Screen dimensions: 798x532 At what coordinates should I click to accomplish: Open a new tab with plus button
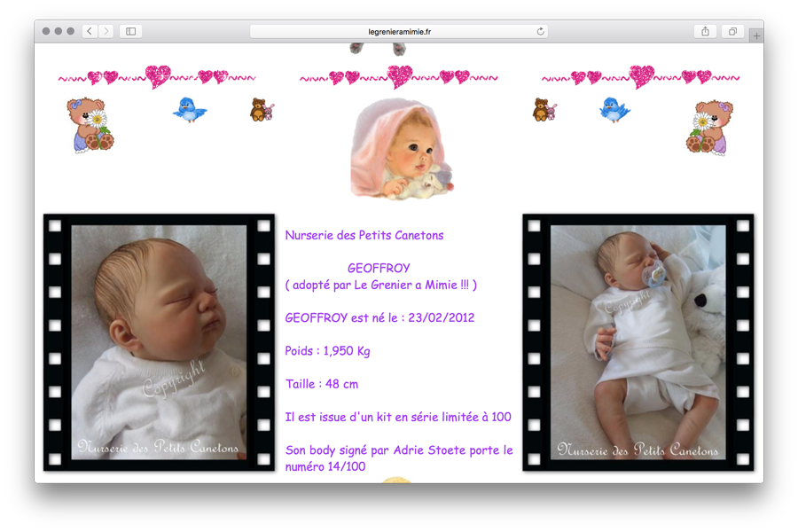(756, 35)
